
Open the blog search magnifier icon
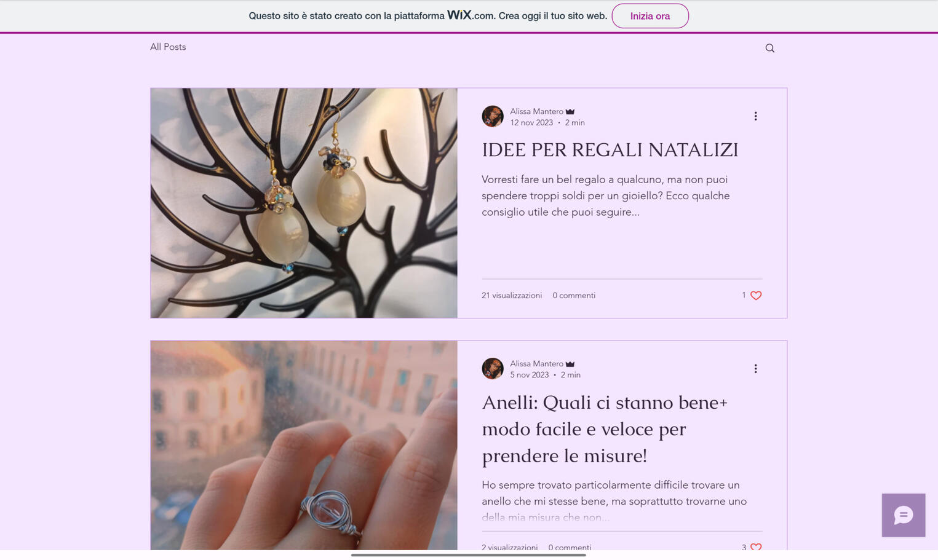pos(769,48)
